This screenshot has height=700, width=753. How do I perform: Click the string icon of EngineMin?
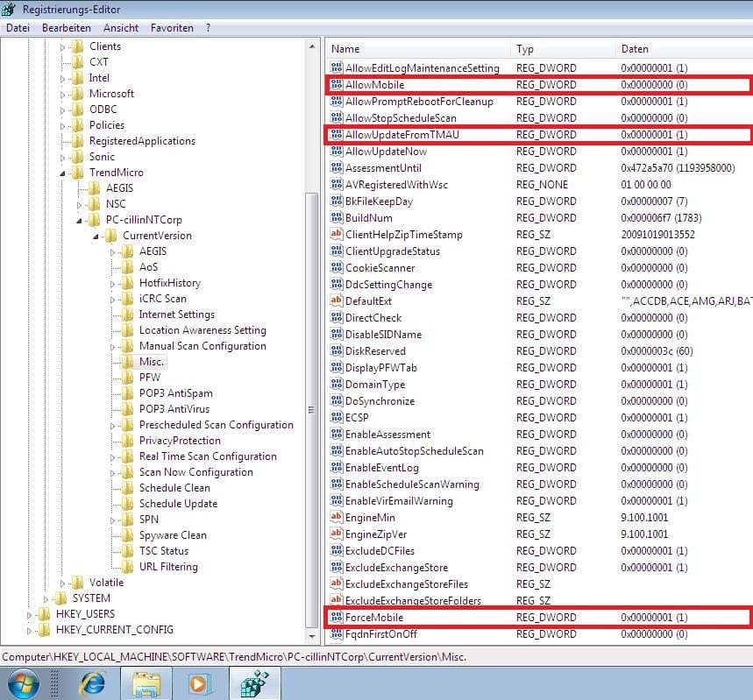click(x=337, y=517)
